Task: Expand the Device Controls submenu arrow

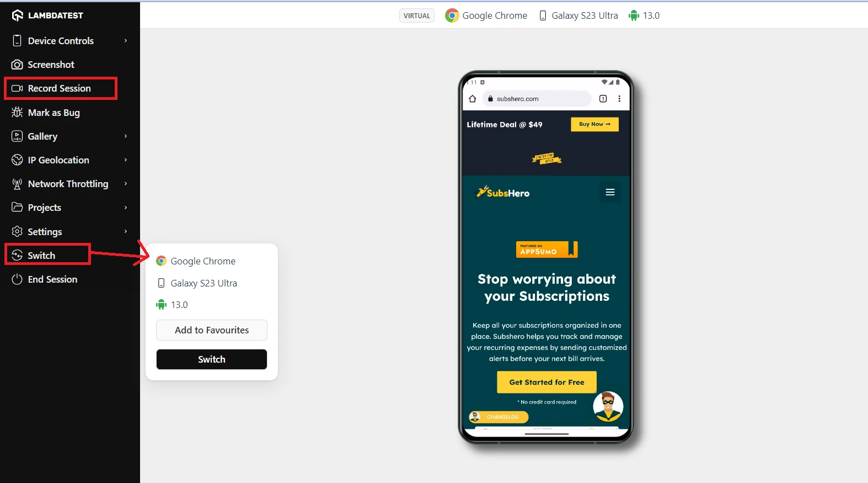Action: (126, 41)
